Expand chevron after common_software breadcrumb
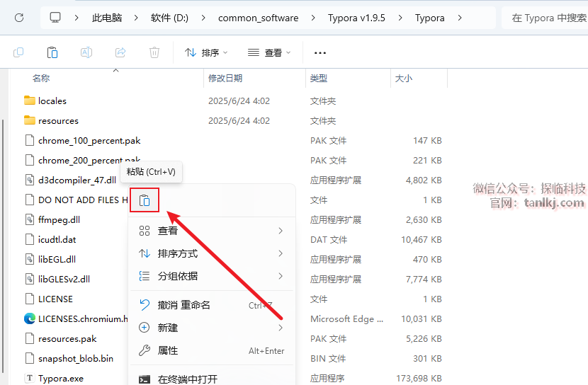Viewport: 588px width, 385px height. tap(313, 18)
